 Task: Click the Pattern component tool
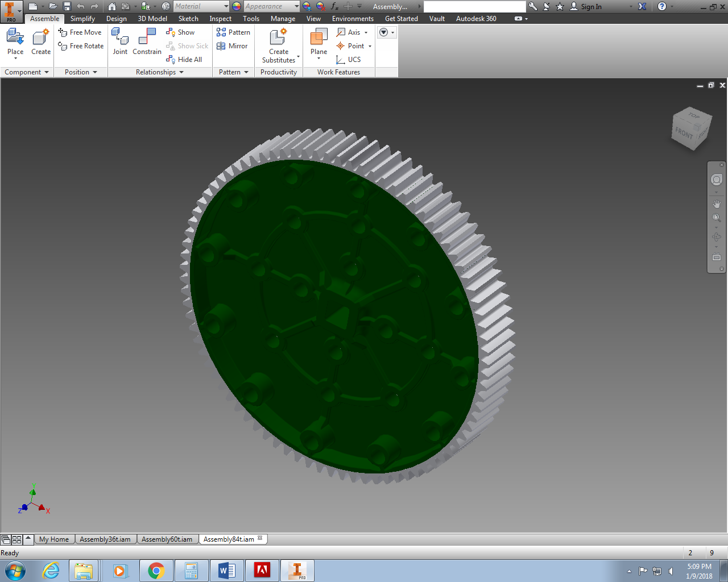[x=233, y=32]
